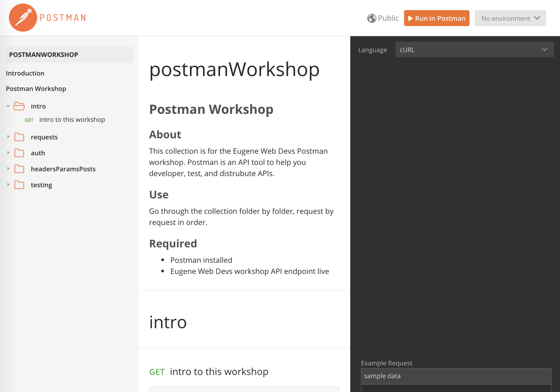Collapse the intro folder arrow
This screenshot has width=560, height=392.
8,106
